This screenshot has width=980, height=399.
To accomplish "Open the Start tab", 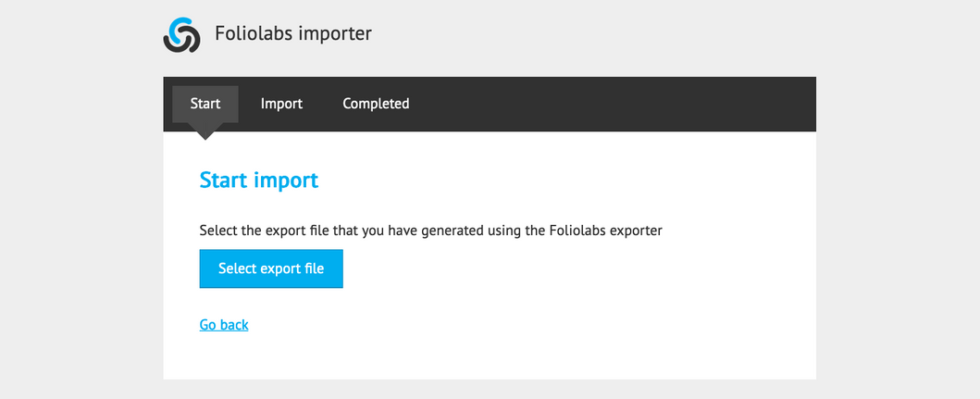I will 205,104.
